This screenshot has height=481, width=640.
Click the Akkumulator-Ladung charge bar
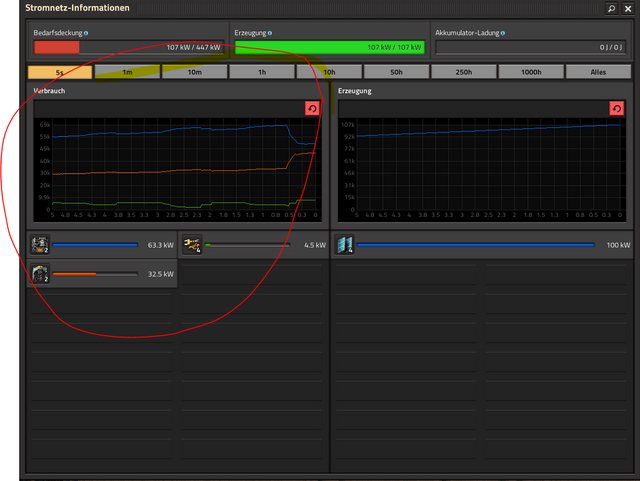coord(530,47)
